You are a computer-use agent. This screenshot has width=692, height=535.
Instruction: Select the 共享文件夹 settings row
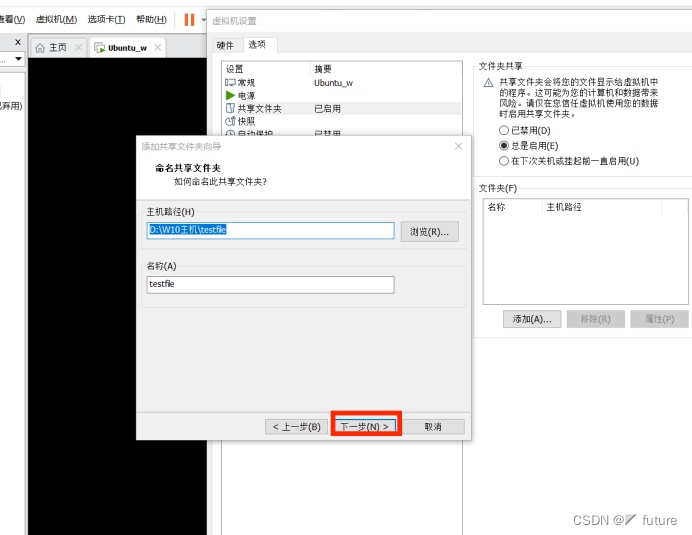point(342,108)
